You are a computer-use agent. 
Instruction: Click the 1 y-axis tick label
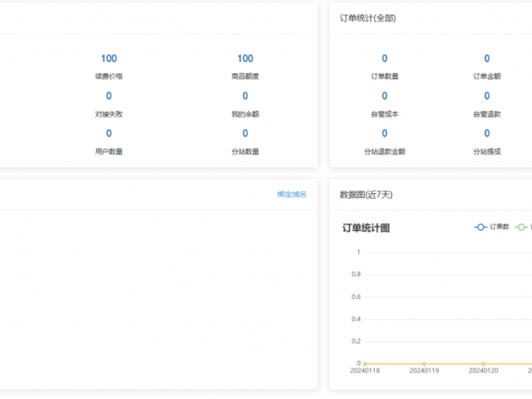[x=358, y=252]
